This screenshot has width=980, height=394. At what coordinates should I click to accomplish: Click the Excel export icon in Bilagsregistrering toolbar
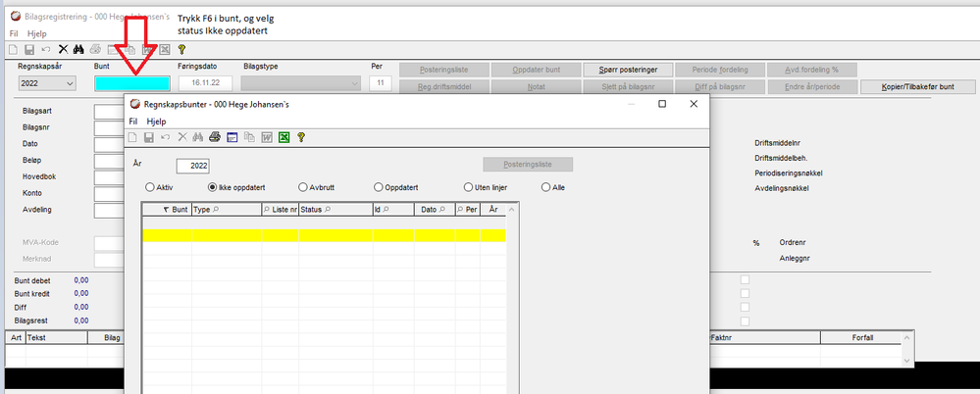click(x=165, y=49)
